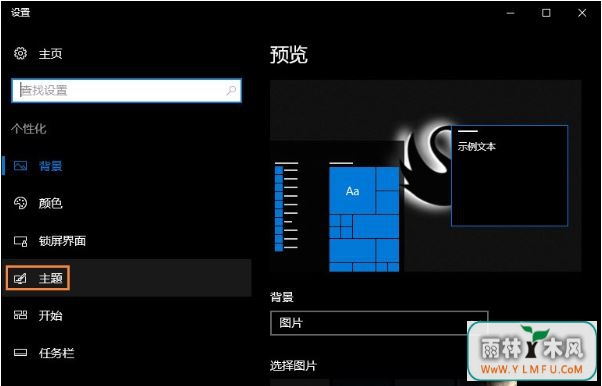Image resolution: width=602 pixels, height=386 pixels.
Task: Click the Aa tile in preview
Action: 352,191
